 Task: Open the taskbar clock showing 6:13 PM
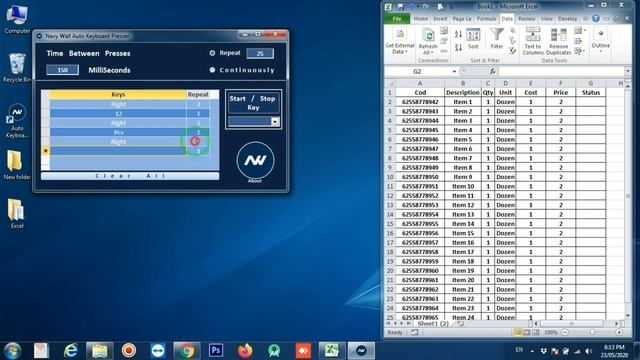tap(614, 351)
